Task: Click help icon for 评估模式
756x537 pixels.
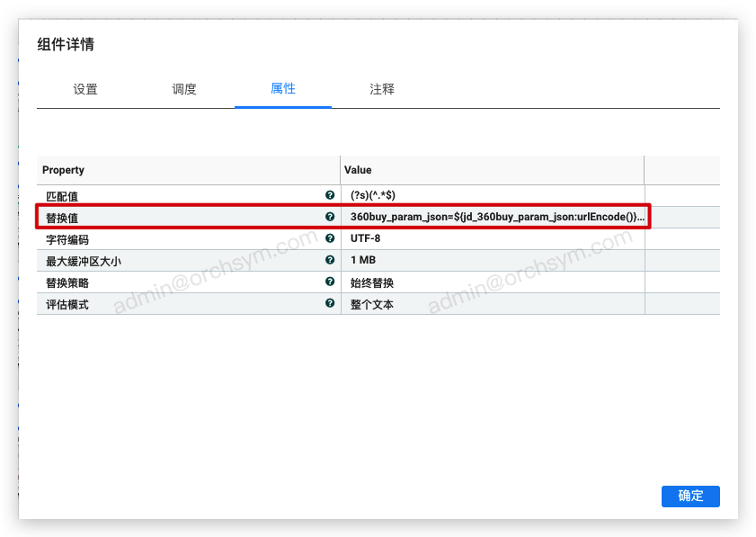Action: (330, 303)
